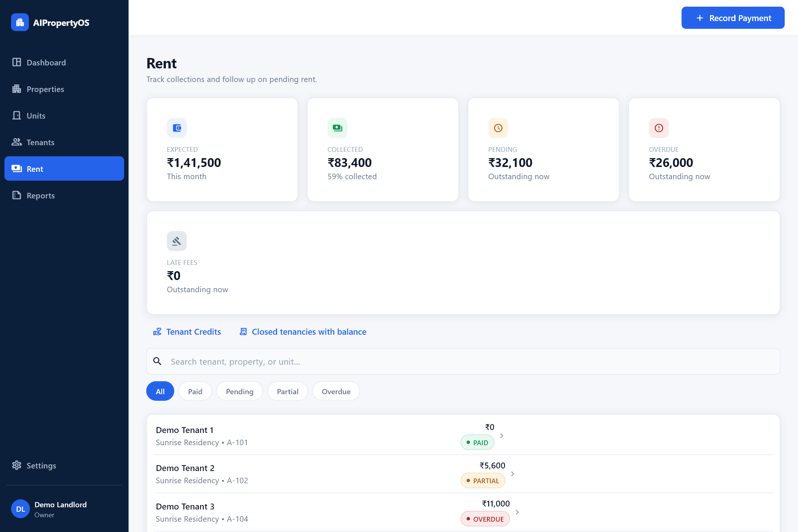Focus the tenant search input field
Viewport: 798px width, 532px height.
click(463, 361)
